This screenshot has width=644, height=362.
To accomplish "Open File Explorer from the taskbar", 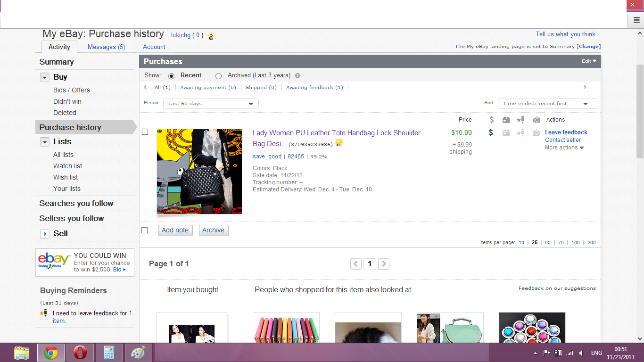I will click(22, 353).
